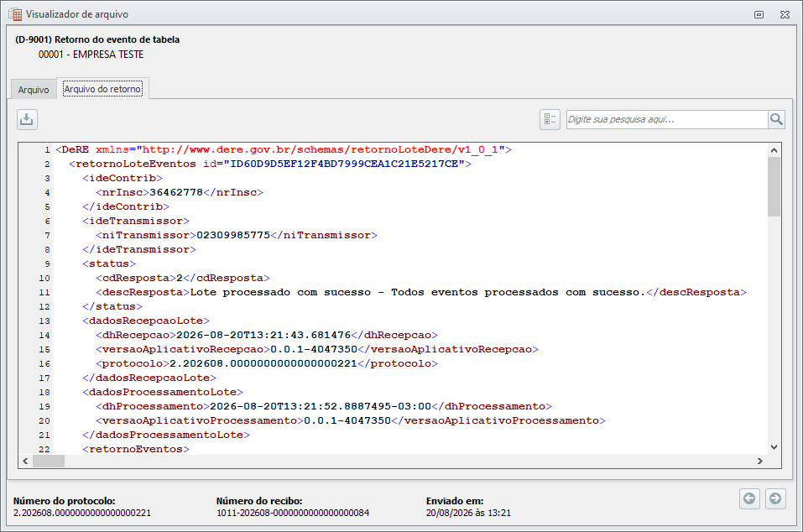Click the retornoLoteEventos id line
This screenshot has width=803, height=532.
coord(270,164)
